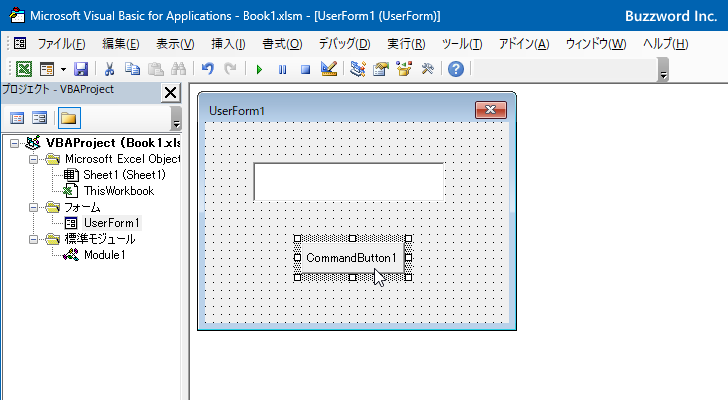Toggle Folders view in Project pane
The width and height of the screenshot is (728, 400).
pos(69,118)
